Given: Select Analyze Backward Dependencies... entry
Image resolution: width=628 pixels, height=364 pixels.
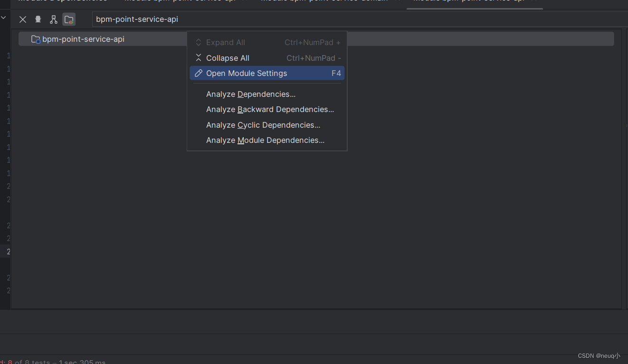Looking at the screenshot, I should [x=267, y=109].
